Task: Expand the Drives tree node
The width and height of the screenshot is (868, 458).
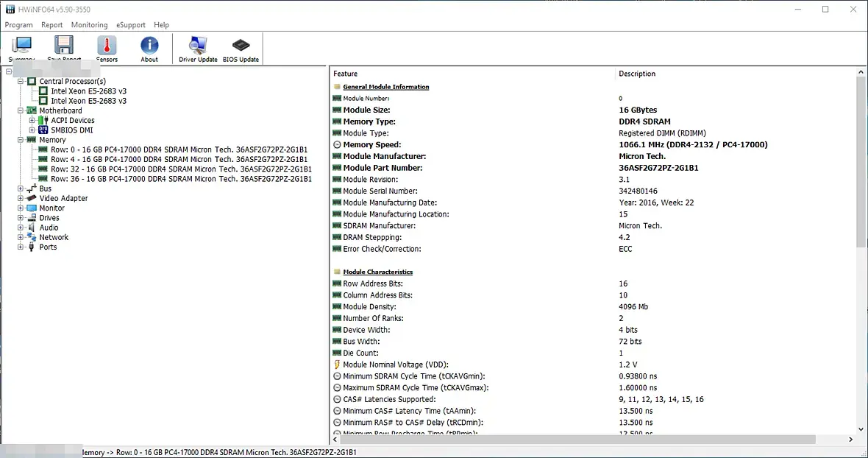Action: (x=21, y=218)
